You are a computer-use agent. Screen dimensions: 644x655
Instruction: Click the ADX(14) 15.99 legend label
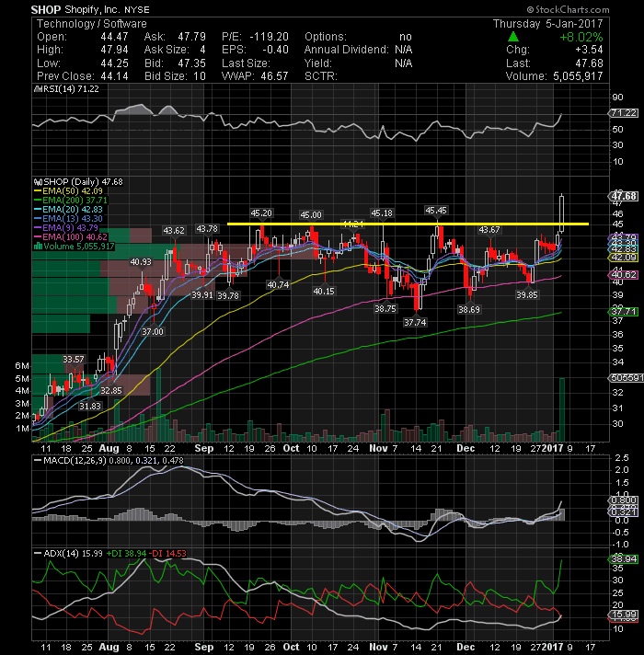(73, 554)
